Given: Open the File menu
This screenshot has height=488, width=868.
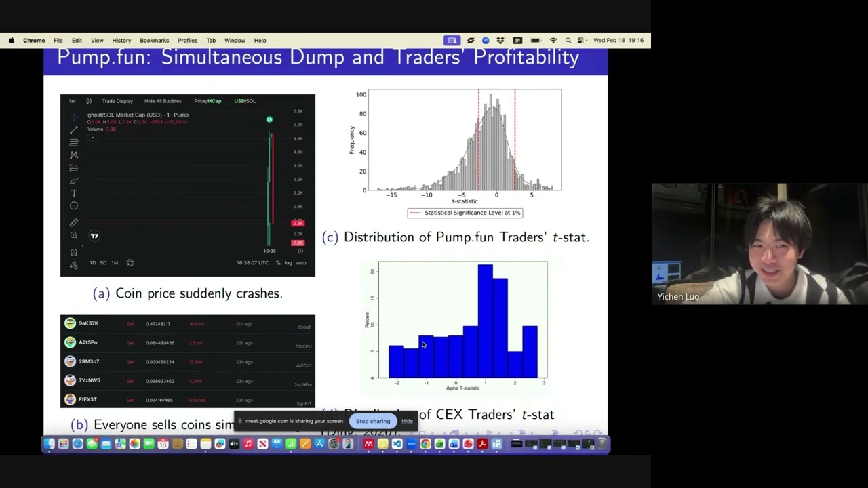Looking at the screenshot, I should pos(58,41).
